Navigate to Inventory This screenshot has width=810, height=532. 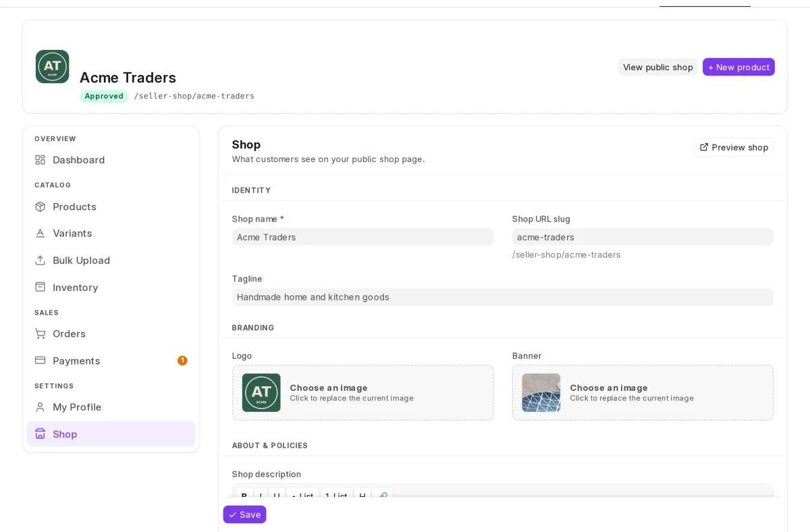coord(111,287)
